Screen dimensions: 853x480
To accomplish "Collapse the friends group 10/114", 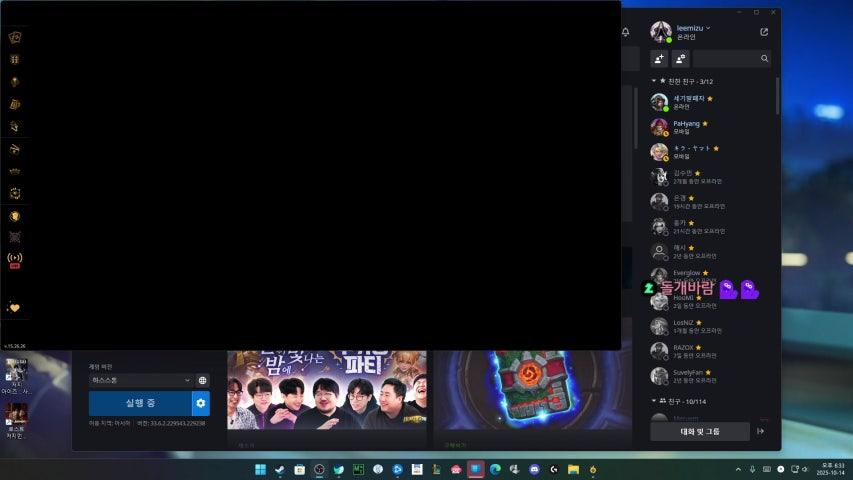I will coord(679,401).
